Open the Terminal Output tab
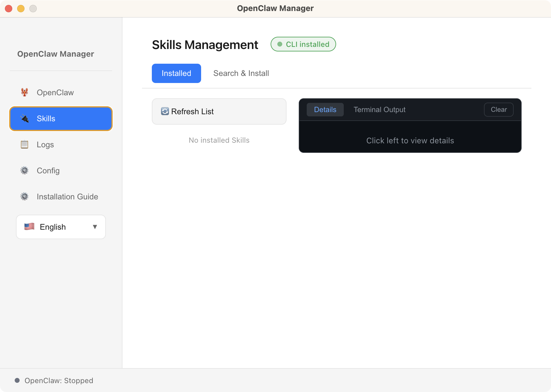Image resolution: width=551 pixels, height=392 pixels. pos(379,109)
